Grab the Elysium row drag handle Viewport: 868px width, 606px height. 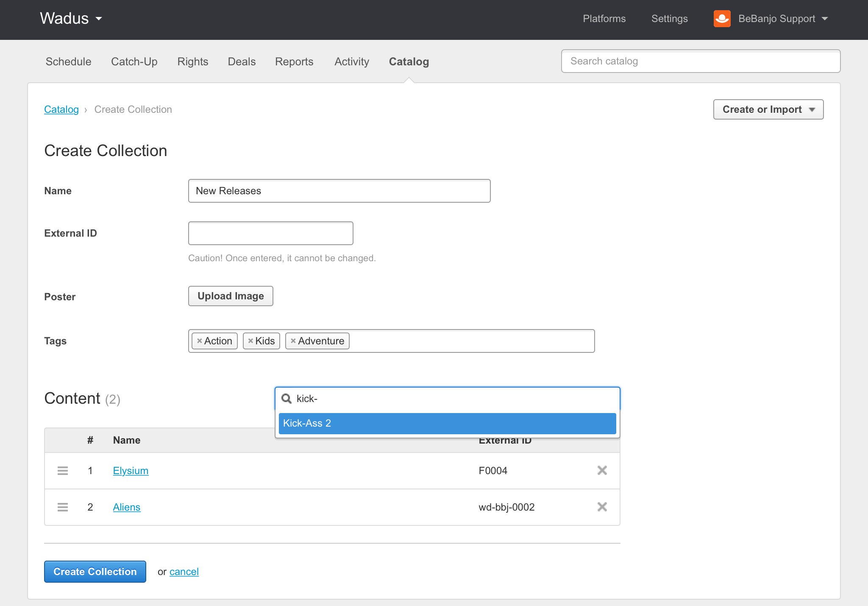click(63, 471)
